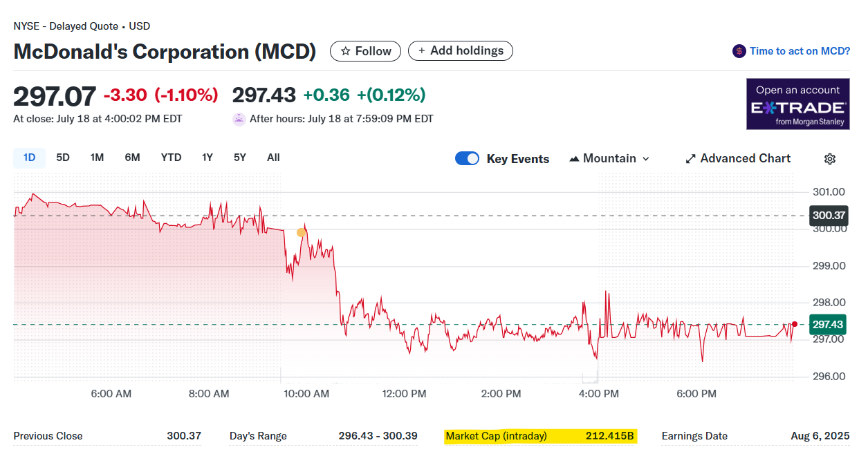Switch to 5D time range

63,158
